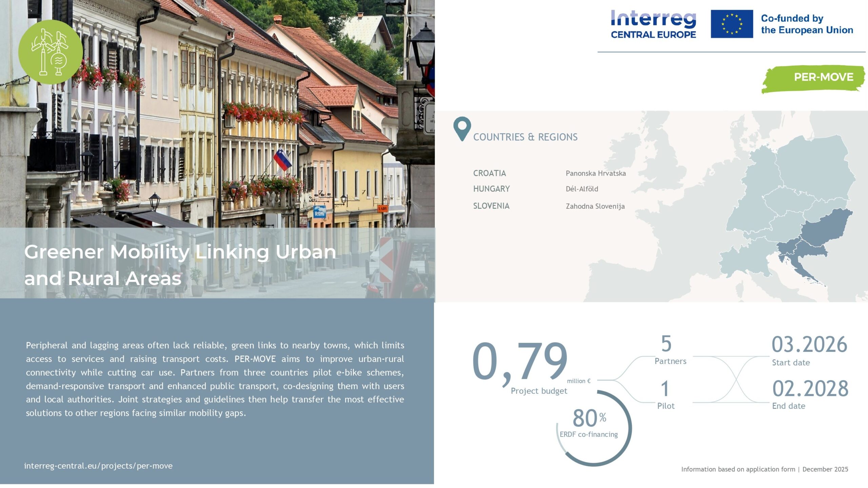
Task: Click the 02.2028 end date
Action: tap(810, 389)
